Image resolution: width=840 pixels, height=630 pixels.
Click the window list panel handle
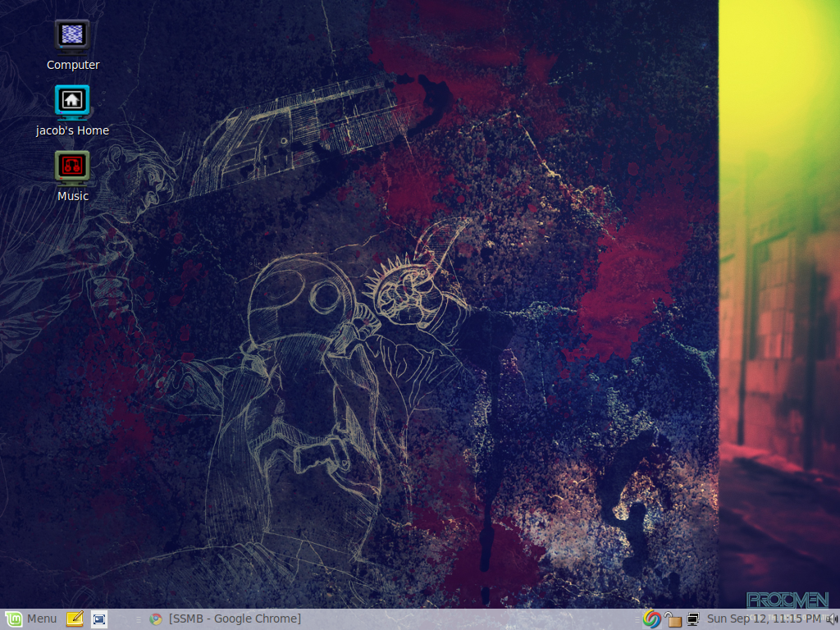(x=138, y=619)
